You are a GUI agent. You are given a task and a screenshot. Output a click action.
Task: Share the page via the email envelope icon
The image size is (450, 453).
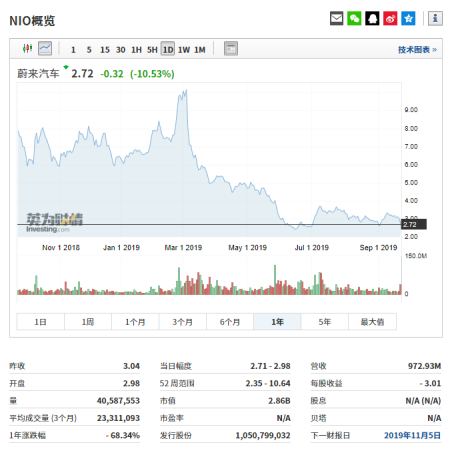[x=336, y=18]
